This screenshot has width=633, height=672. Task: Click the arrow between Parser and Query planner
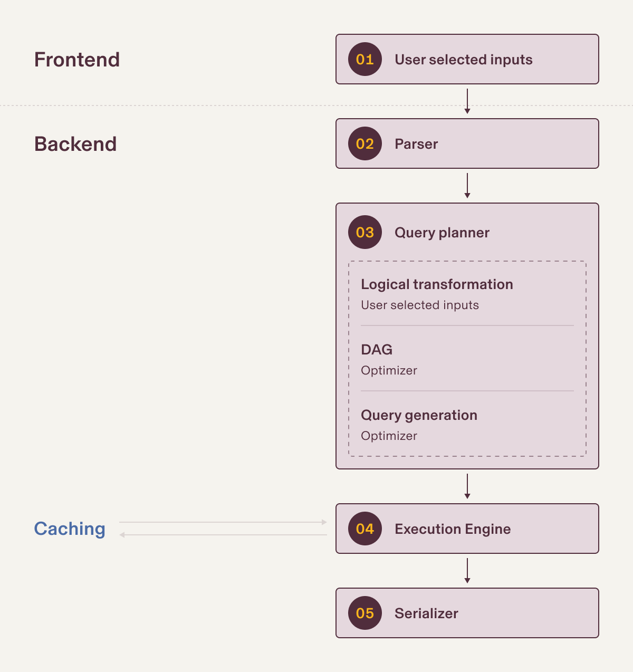tap(467, 186)
